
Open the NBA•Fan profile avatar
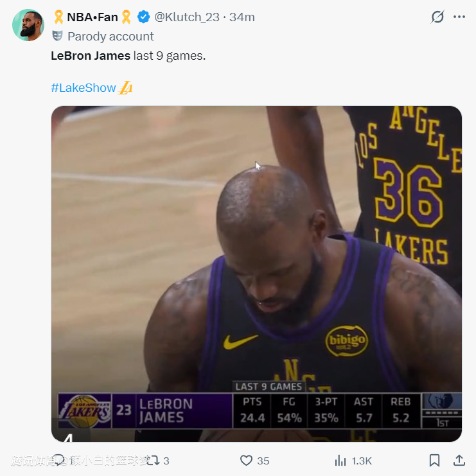click(x=28, y=25)
